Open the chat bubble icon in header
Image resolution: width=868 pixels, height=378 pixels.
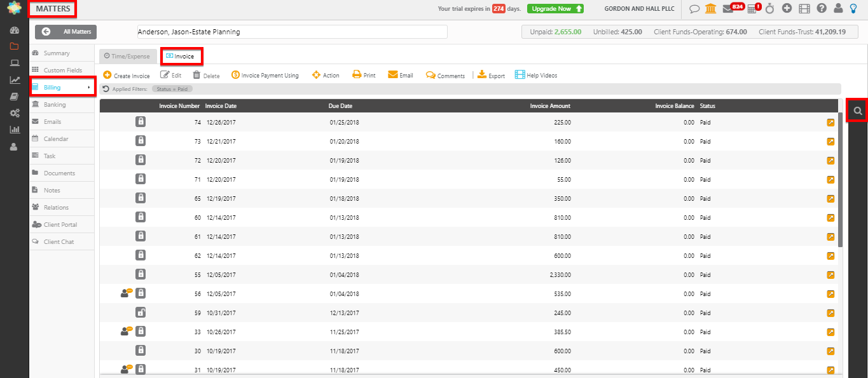pos(695,9)
